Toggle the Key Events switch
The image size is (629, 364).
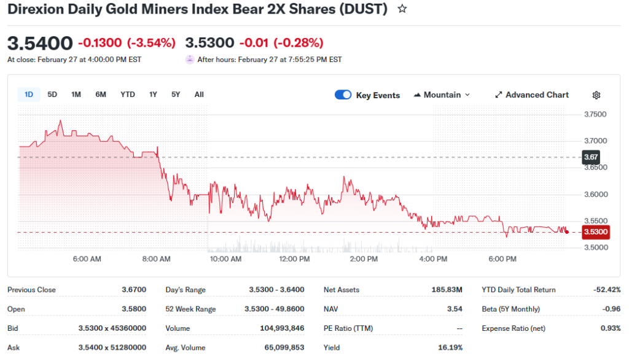point(343,95)
